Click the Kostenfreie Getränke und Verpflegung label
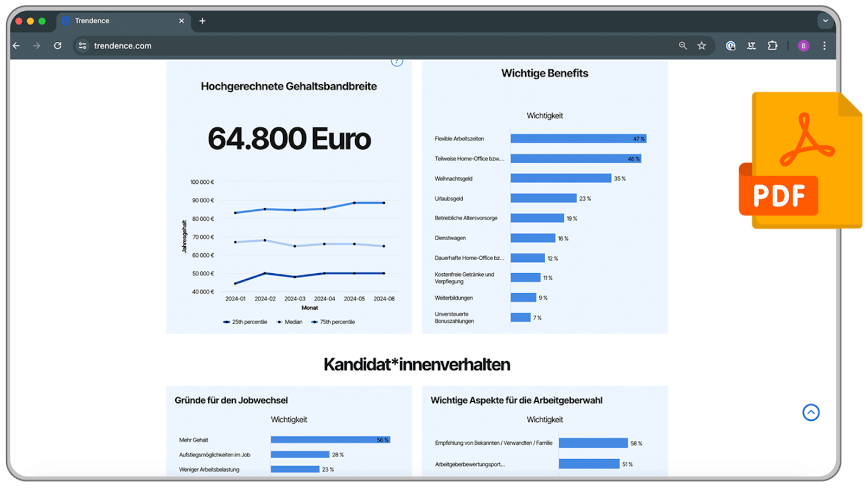This screenshot has height=488, width=868. point(464,278)
